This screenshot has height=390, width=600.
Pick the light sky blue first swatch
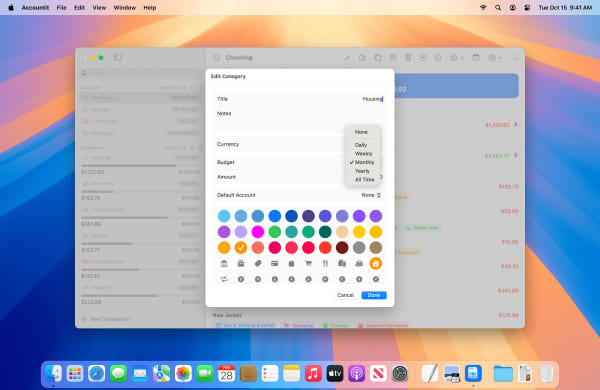click(224, 216)
